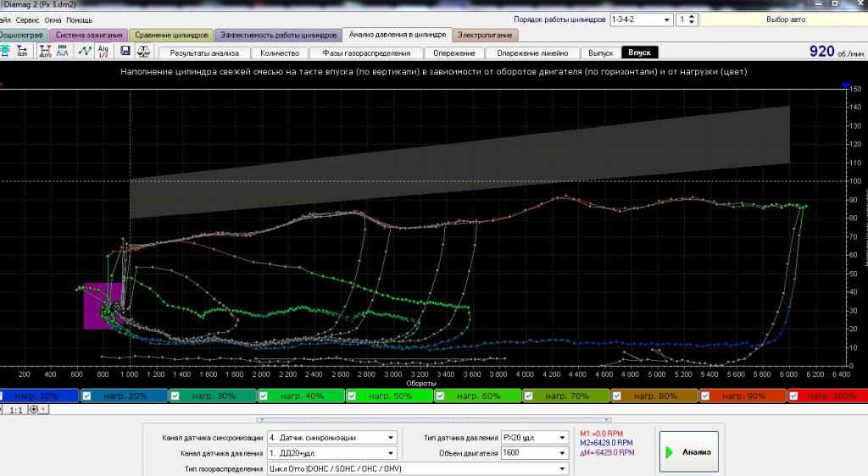Click the waveform peaks measurement icon
This screenshot has height=476, width=868.
[63, 52]
